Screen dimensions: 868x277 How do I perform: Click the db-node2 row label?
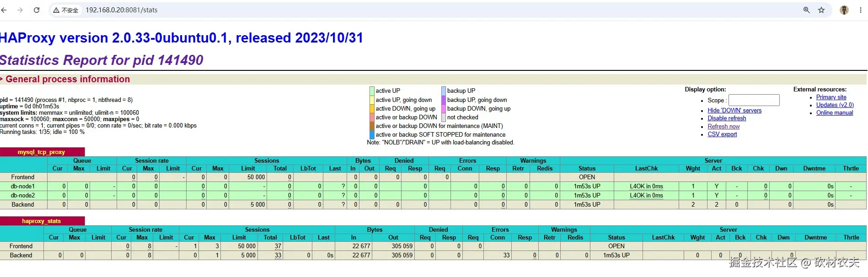23,196
